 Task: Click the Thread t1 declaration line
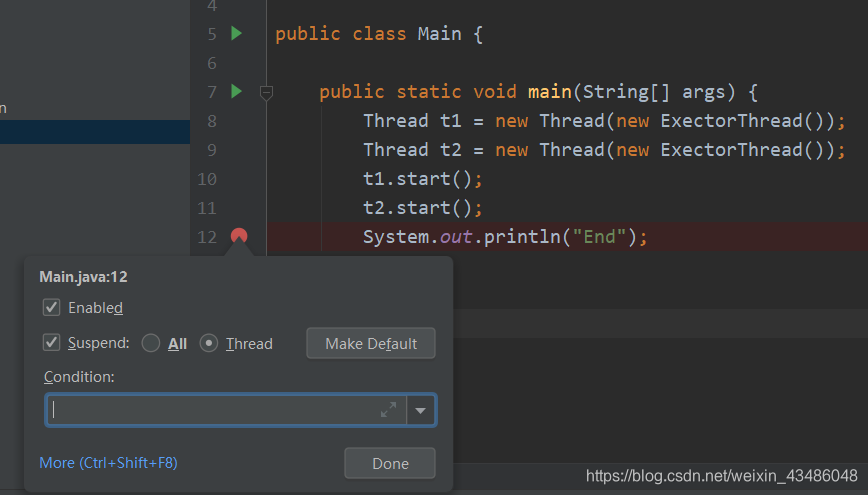[604, 121]
